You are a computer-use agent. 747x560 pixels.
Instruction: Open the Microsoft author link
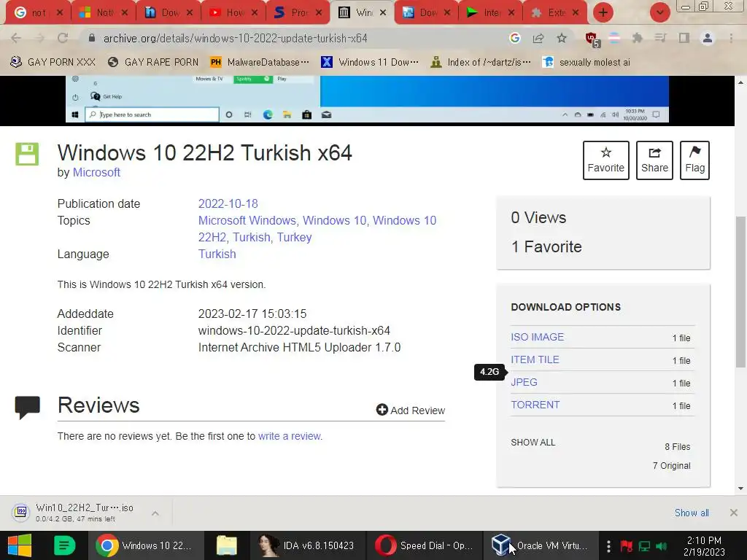(x=96, y=172)
